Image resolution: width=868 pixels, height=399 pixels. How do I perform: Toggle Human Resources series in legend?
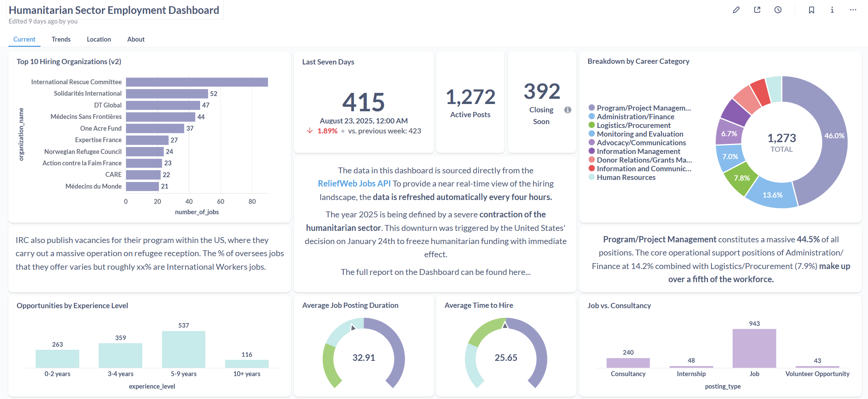pos(626,177)
